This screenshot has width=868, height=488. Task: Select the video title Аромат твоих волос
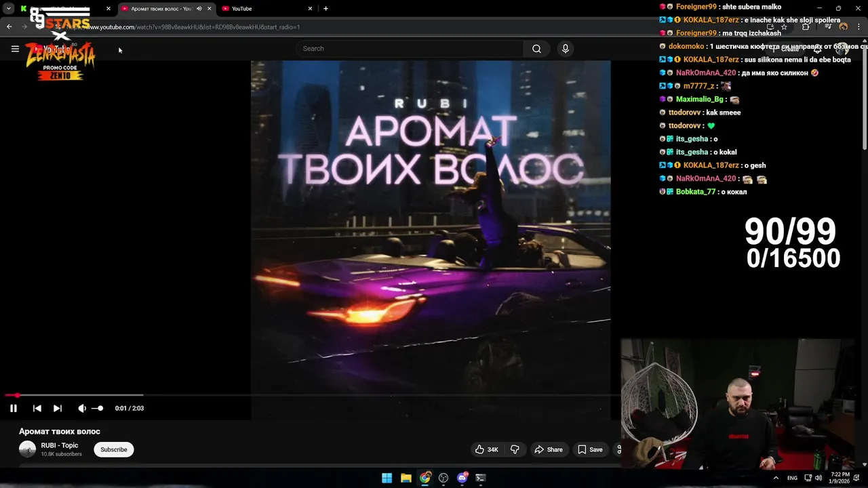coord(60,431)
